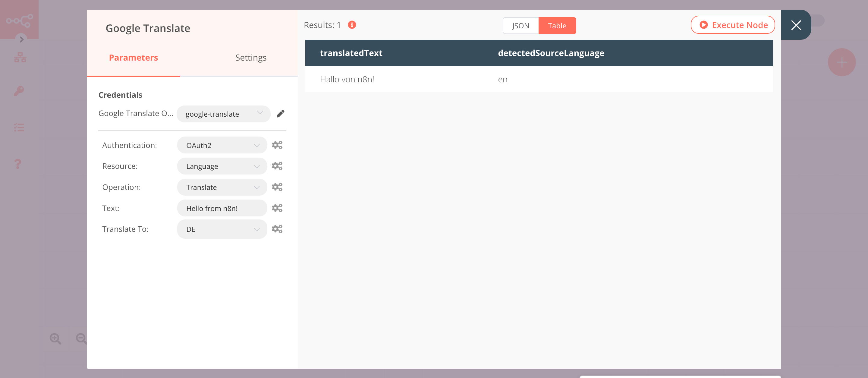Click the Operation settings gear icon
This screenshot has height=378, width=868.
(x=277, y=187)
